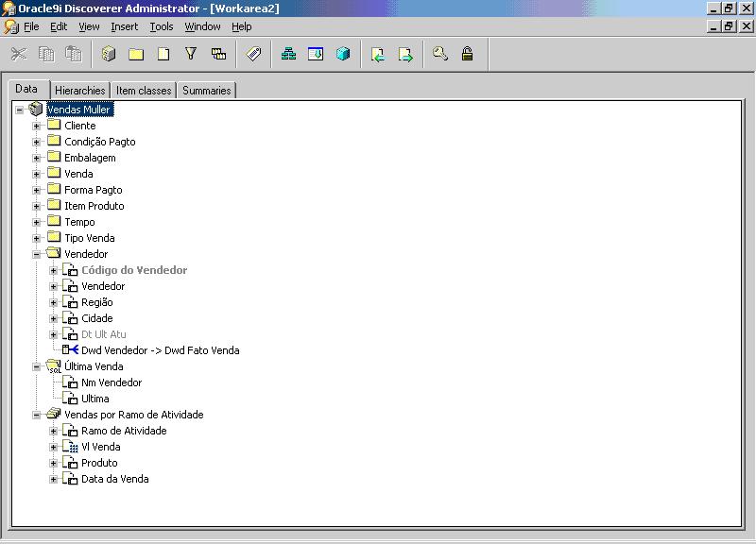Click the tag item class icon

253,54
